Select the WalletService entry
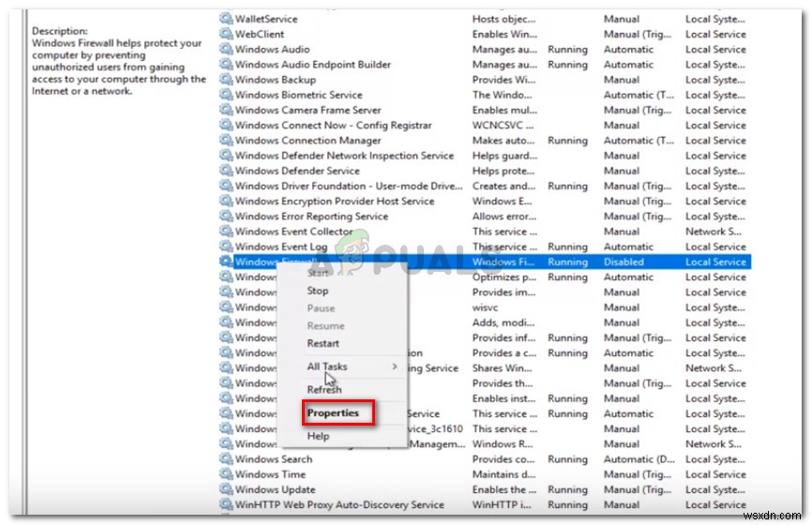Image resolution: width=812 pixels, height=525 pixels. click(x=266, y=19)
